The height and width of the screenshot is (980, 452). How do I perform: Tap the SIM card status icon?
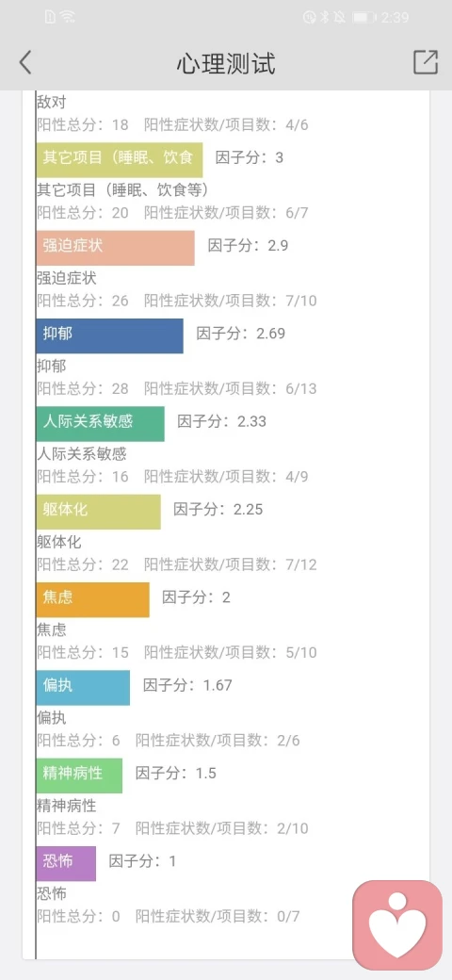point(51,17)
